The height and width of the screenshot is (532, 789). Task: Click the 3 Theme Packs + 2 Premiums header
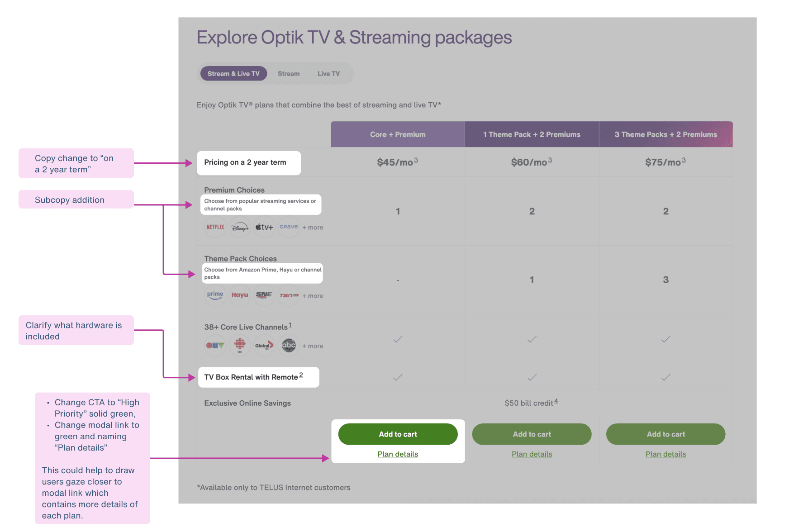click(666, 134)
